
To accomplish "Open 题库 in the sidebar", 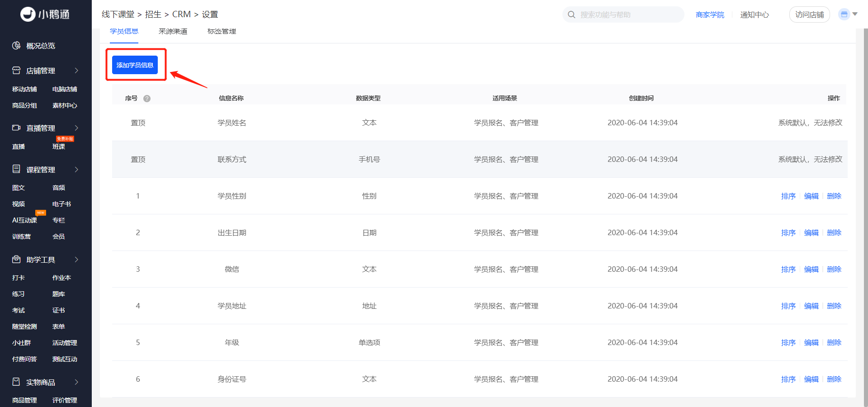I will [x=59, y=294].
